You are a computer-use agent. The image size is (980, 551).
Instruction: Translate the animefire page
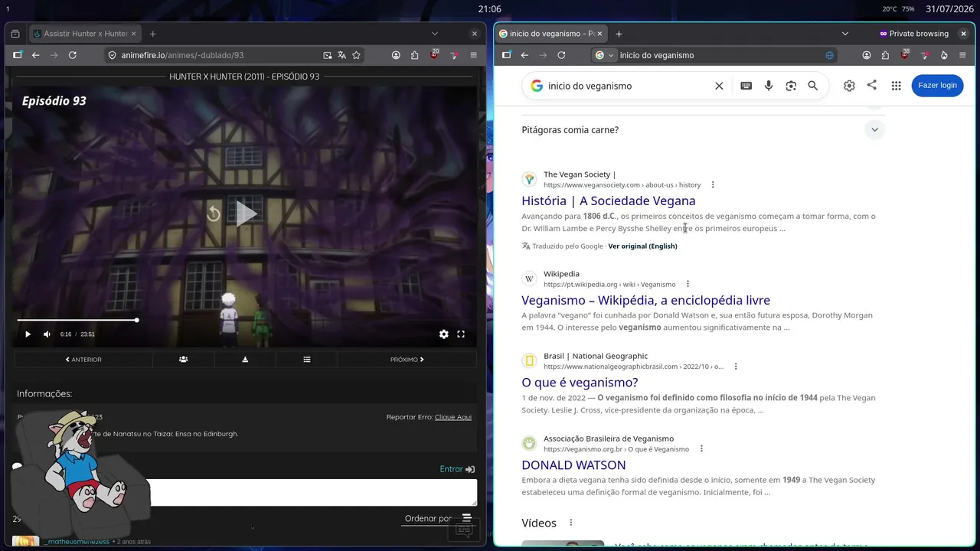coord(341,55)
